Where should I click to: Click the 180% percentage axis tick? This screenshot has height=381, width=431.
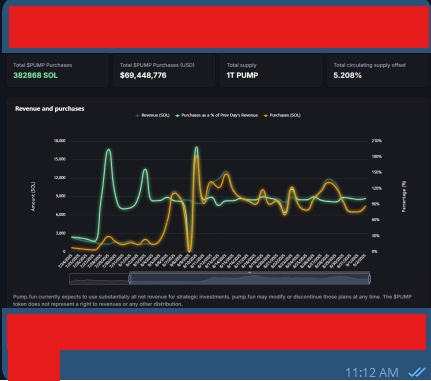click(377, 157)
